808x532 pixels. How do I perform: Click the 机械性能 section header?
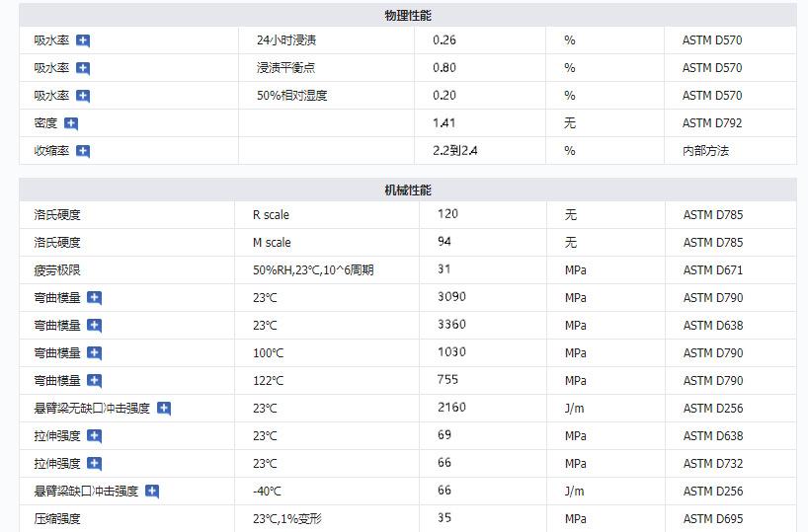pyautogui.click(x=407, y=190)
